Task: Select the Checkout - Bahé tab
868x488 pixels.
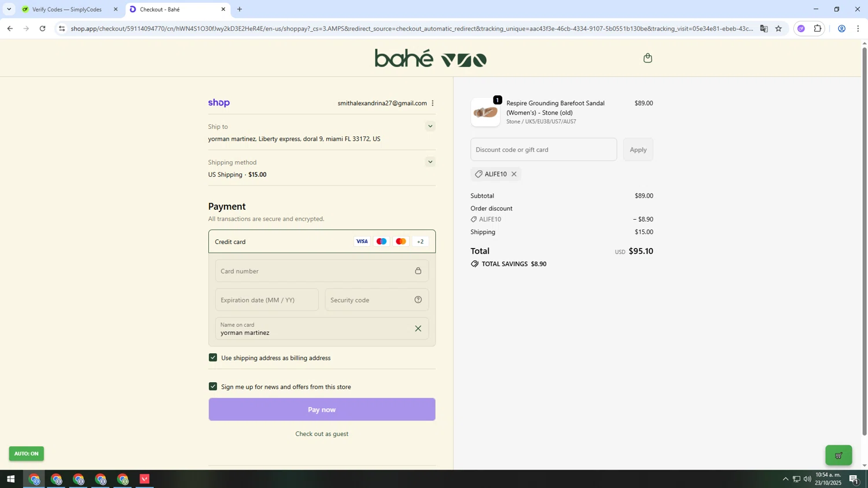Action: [174, 9]
